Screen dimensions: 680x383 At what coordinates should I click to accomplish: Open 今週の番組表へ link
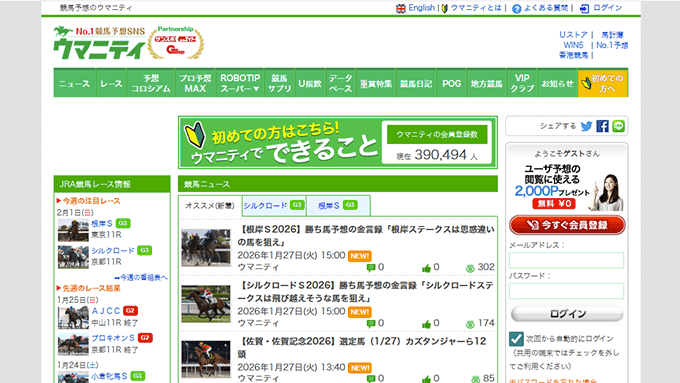coord(141,278)
